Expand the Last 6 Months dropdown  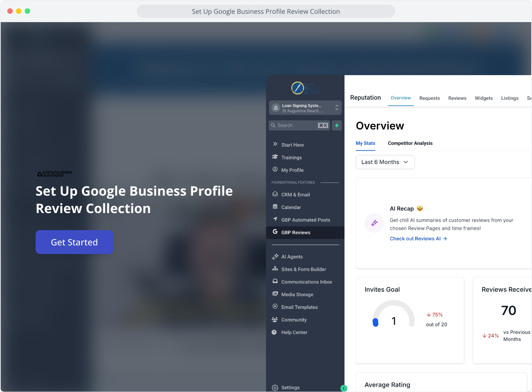(385, 162)
